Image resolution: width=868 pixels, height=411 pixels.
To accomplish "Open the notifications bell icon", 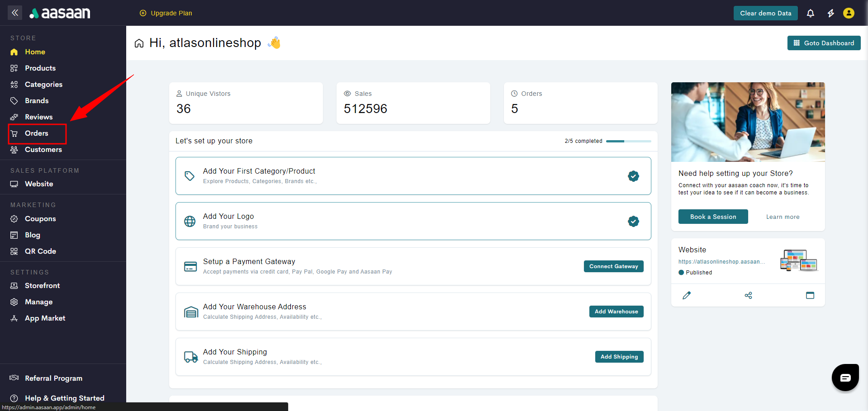I will click(810, 13).
